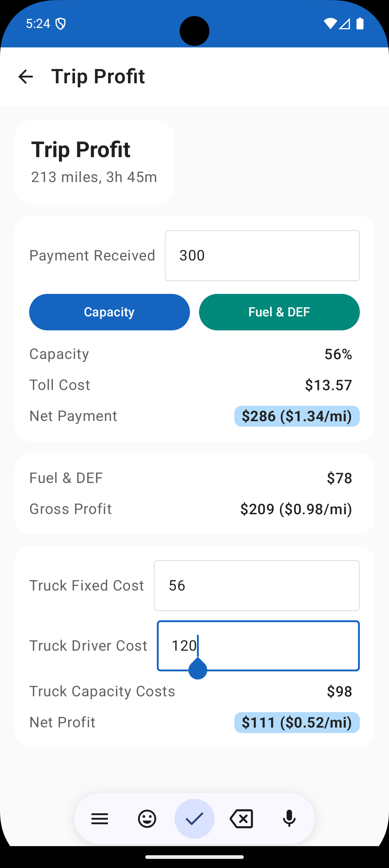Tap the shield icon in status bar
This screenshot has height=868, width=389.
60,24
